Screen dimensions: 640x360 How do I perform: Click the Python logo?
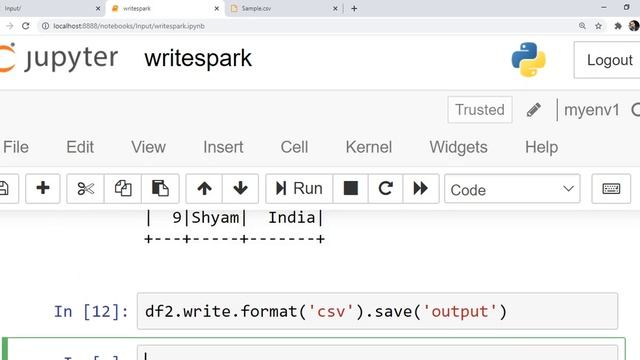529,60
